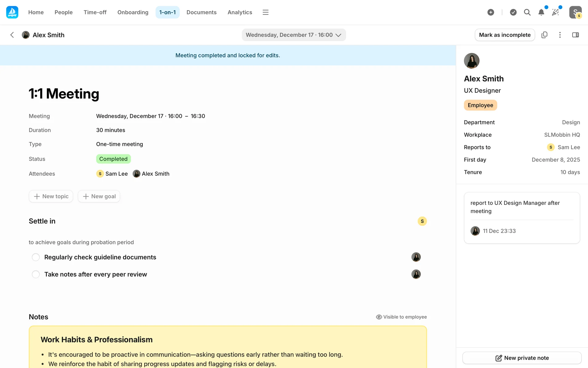Check off Regularly check guideline documents
The width and height of the screenshot is (588, 368).
(x=36, y=257)
